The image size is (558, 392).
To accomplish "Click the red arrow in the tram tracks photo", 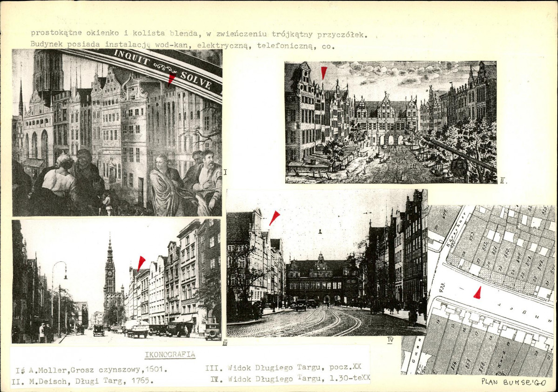I will click(x=274, y=217).
